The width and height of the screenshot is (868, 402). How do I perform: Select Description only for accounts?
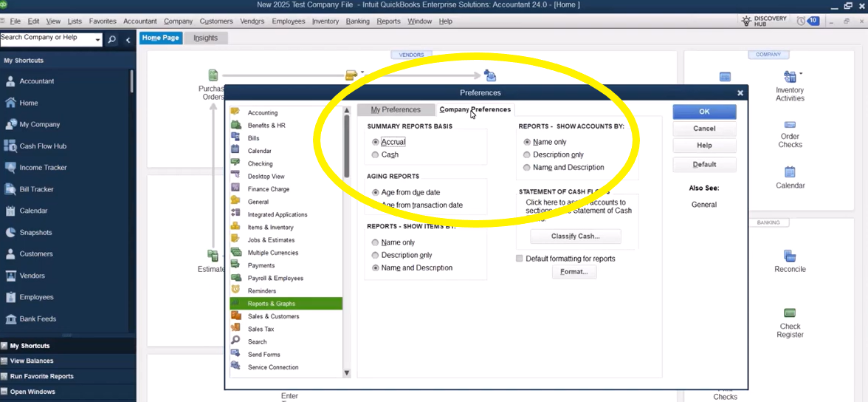click(x=527, y=155)
